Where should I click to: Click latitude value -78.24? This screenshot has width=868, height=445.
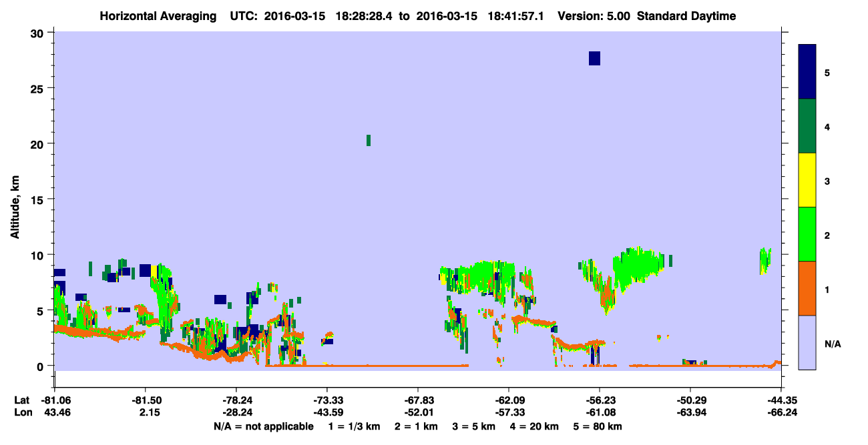[236, 400]
